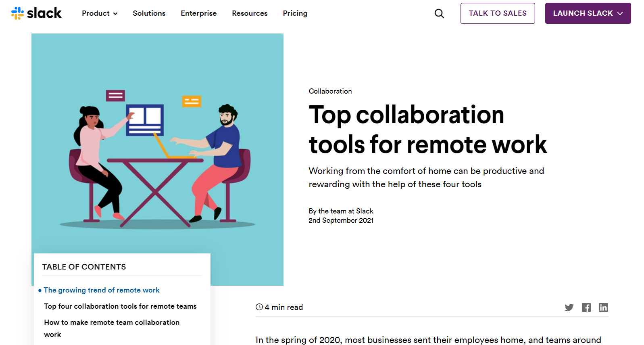Image resolution: width=644 pixels, height=345 pixels.
Task: Open the Resources menu item
Action: pyautogui.click(x=250, y=13)
